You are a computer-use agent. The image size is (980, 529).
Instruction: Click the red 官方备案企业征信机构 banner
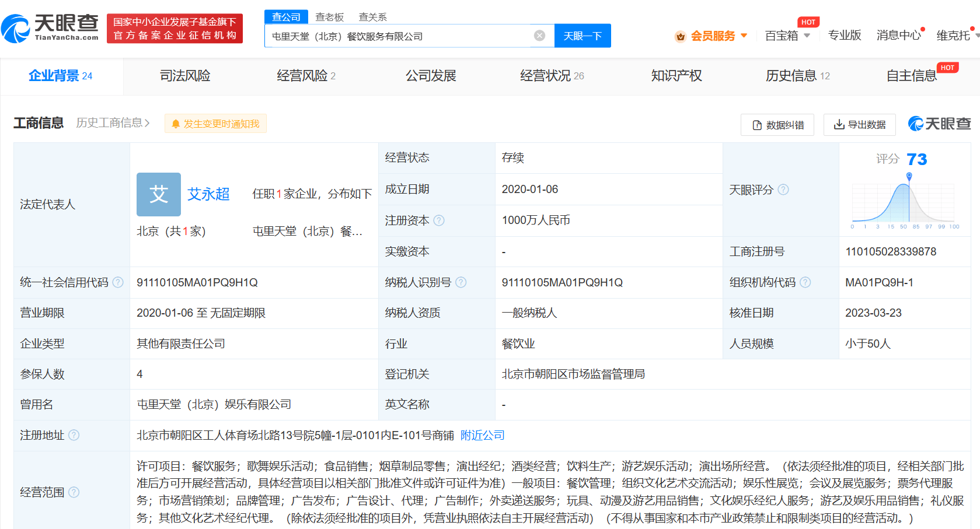tap(175, 29)
